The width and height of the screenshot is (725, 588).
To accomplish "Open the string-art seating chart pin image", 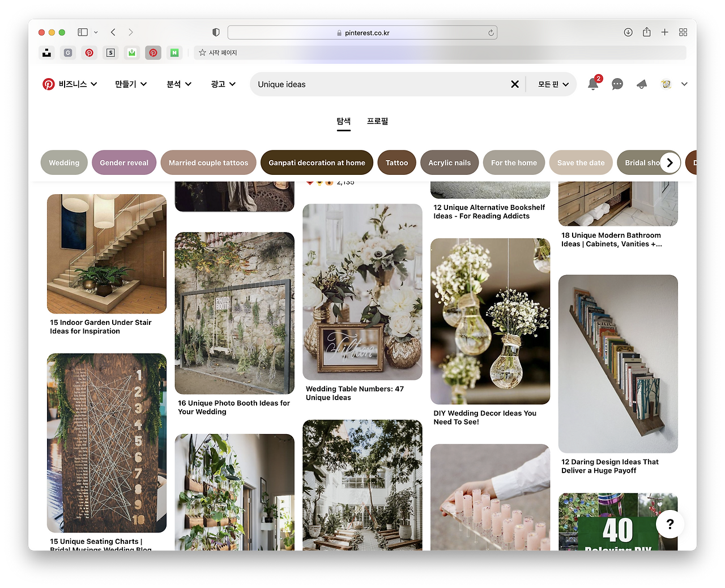I will [x=106, y=443].
